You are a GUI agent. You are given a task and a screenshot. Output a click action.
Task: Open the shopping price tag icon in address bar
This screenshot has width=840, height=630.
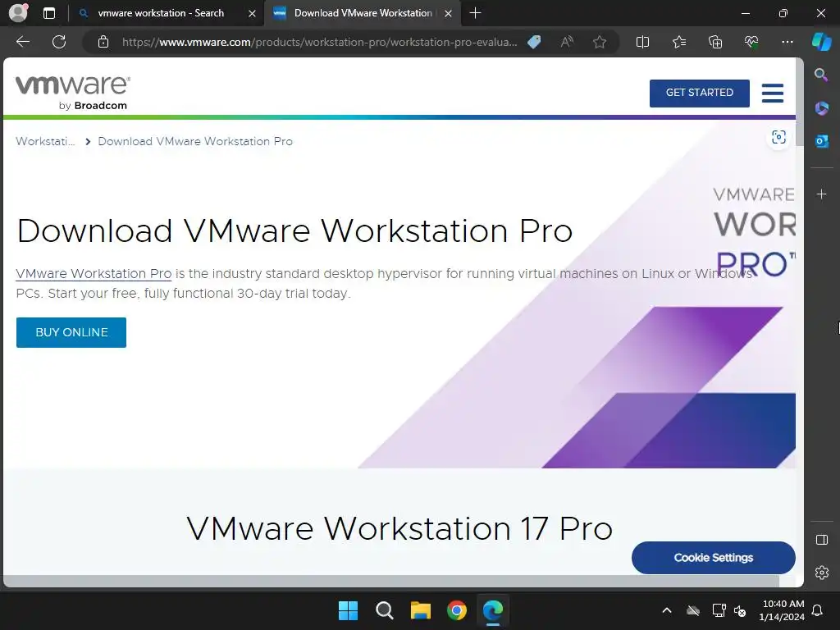[534, 42]
